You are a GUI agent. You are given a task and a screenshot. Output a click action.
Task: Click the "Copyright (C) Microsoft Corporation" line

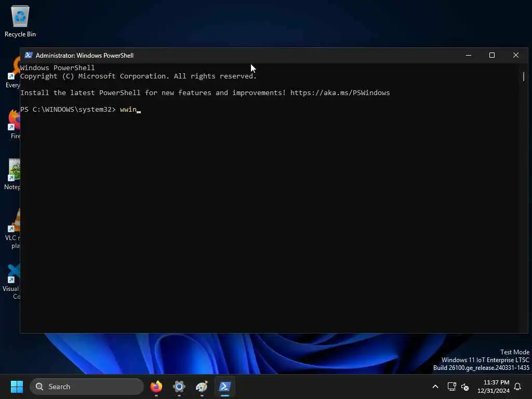coord(138,76)
